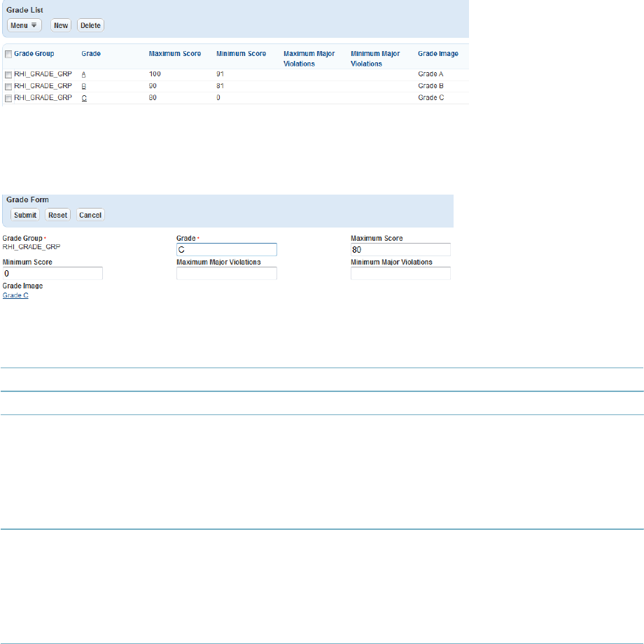Viewport: 644px width, 644px height.
Task: Sort by Grade column header
Action: (x=91, y=54)
